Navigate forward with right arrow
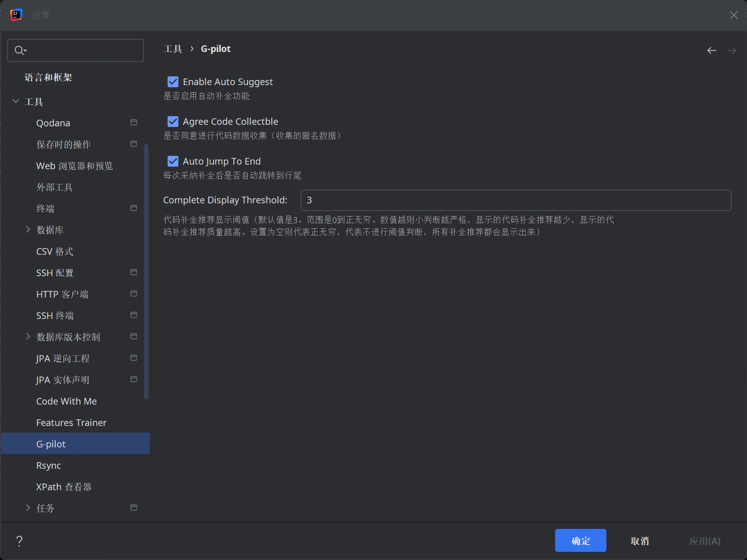Image resolution: width=747 pixels, height=560 pixels. [732, 50]
